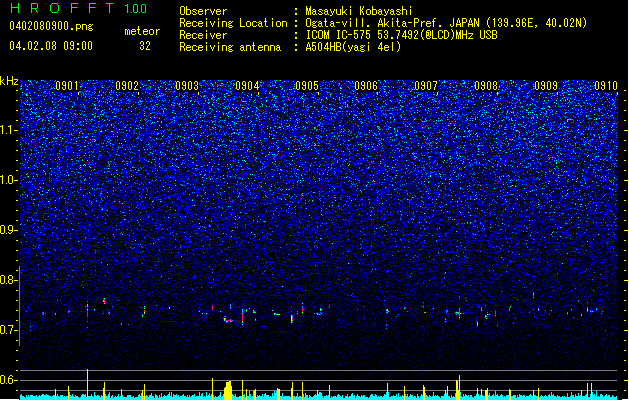Viewport: 629px width, 400px height.
Task: Click the wide yellow intensity block before 0904
Action: point(228,390)
